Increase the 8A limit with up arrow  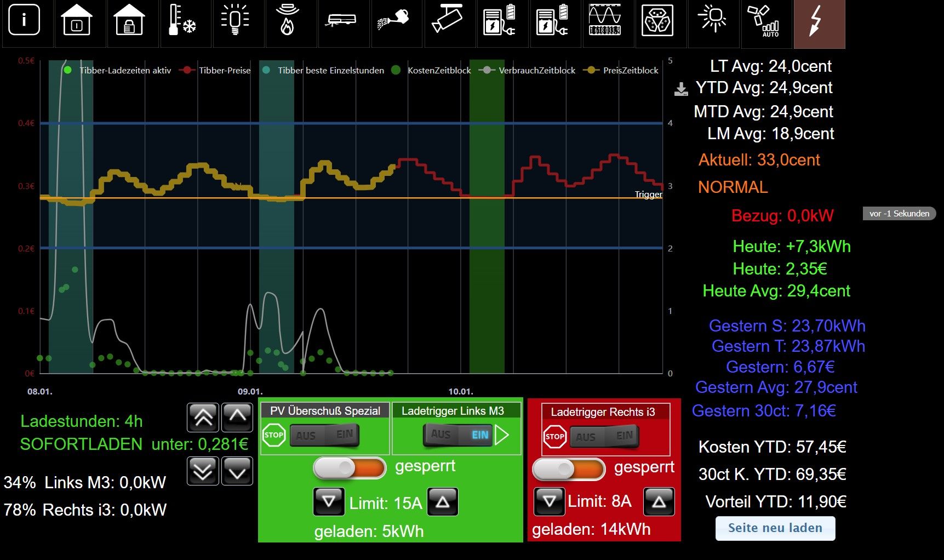tap(659, 501)
